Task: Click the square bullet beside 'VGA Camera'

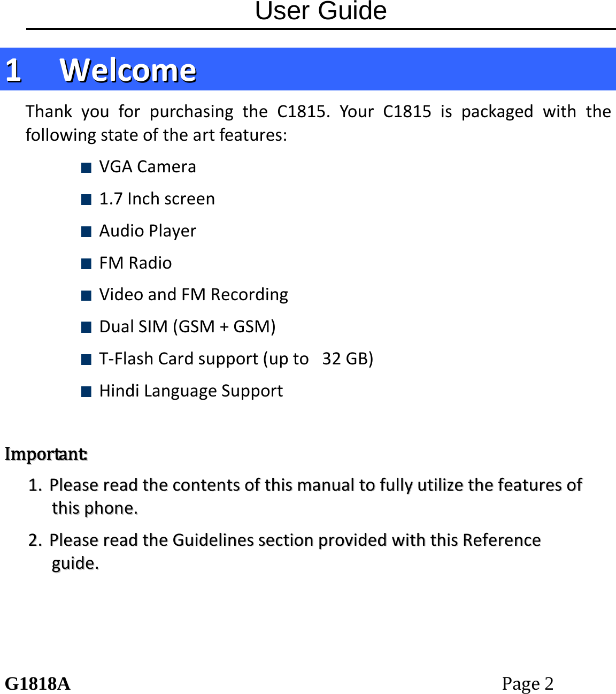Action: [x=86, y=168]
